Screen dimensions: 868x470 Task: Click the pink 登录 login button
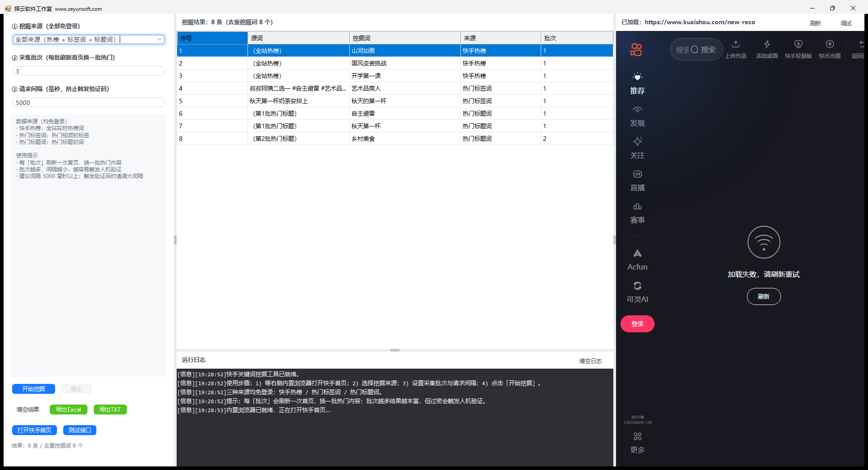(638, 324)
